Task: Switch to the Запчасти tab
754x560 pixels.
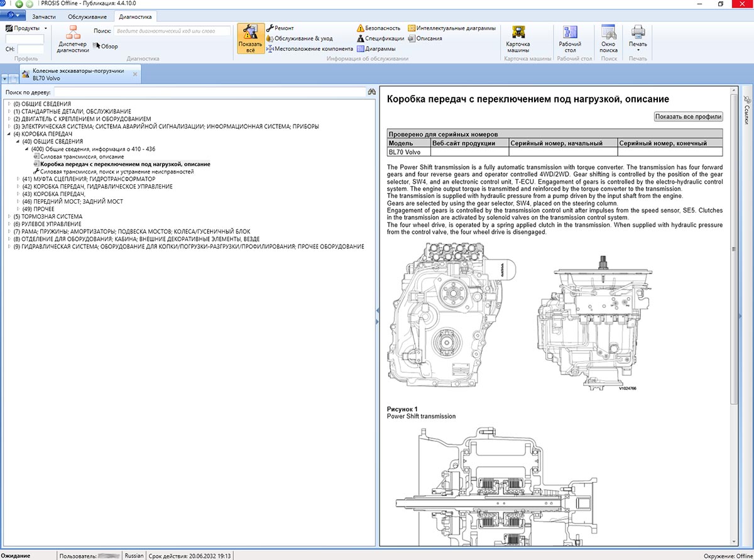Action: pyautogui.click(x=45, y=16)
